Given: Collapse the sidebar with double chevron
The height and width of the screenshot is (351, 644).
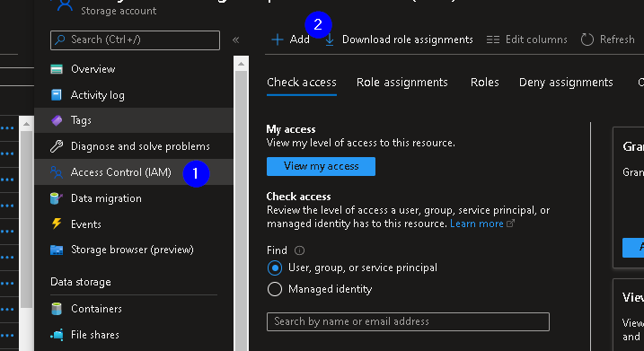Looking at the screenshot, I should click(235, 39).
